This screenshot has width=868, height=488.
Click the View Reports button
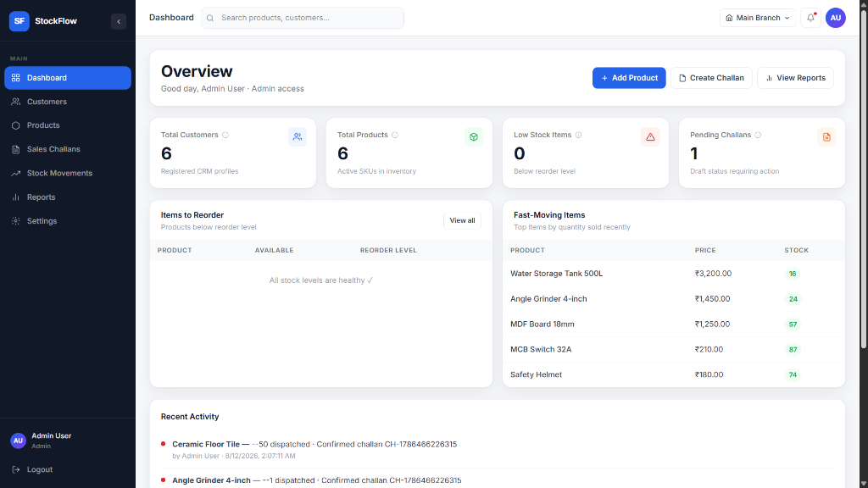(x=795, y=78)
